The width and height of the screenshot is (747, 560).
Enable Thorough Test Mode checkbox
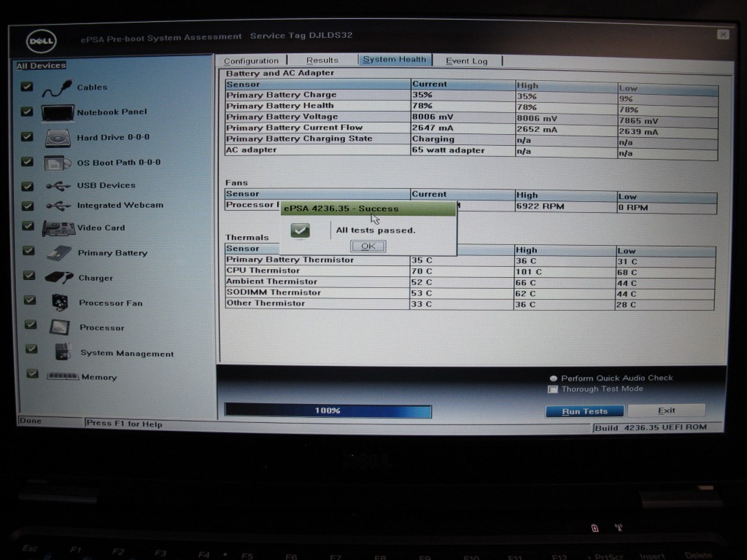pyautogui.click(x=553, y=389)
